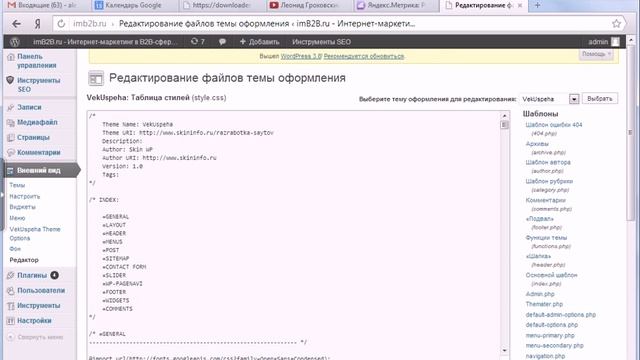Viewport: 640px width, 360px height.
Task: Open comments bubble in admin bar
Action: click(222, 42)
